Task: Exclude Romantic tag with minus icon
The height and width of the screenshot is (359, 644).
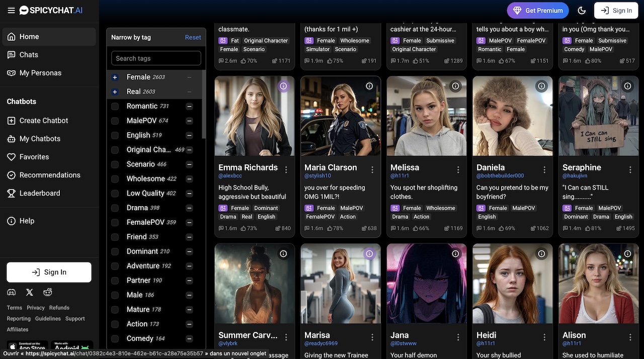Action: pos(189,107)
